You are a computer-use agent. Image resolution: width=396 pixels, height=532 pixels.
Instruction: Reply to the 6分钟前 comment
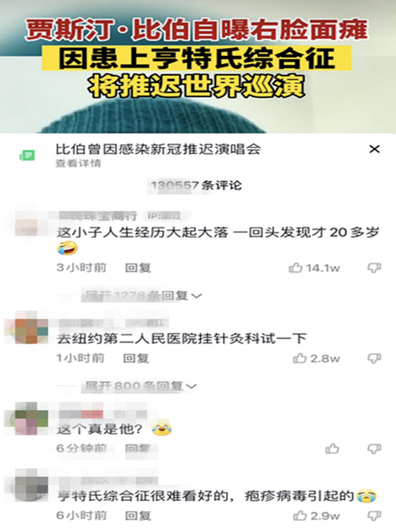[138, 449]
